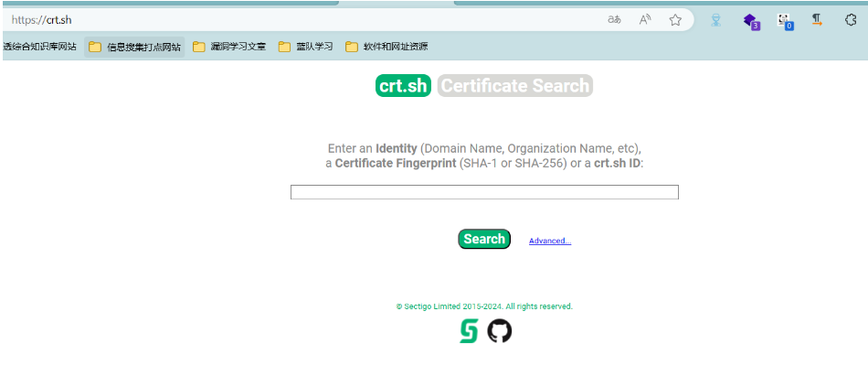This screenshot has width=868, height=365.
Task: Open the Advanced... search link
Action: pos(550,241)
